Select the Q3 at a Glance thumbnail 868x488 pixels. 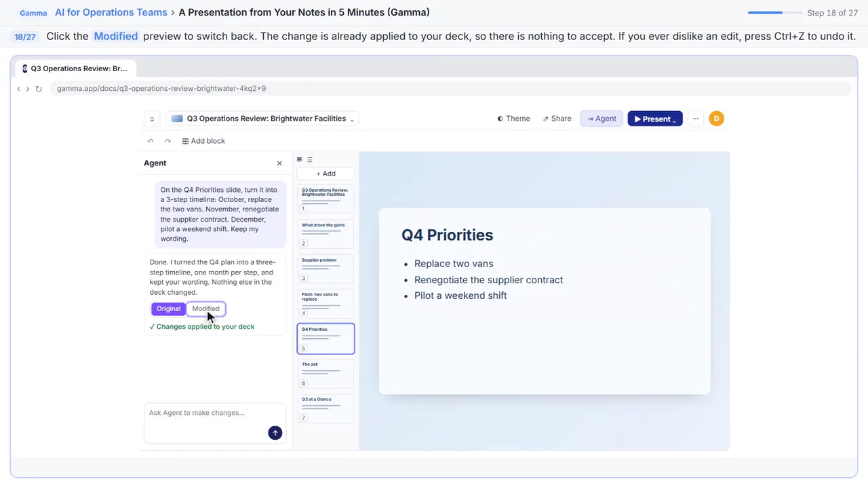tap(325, 409)
